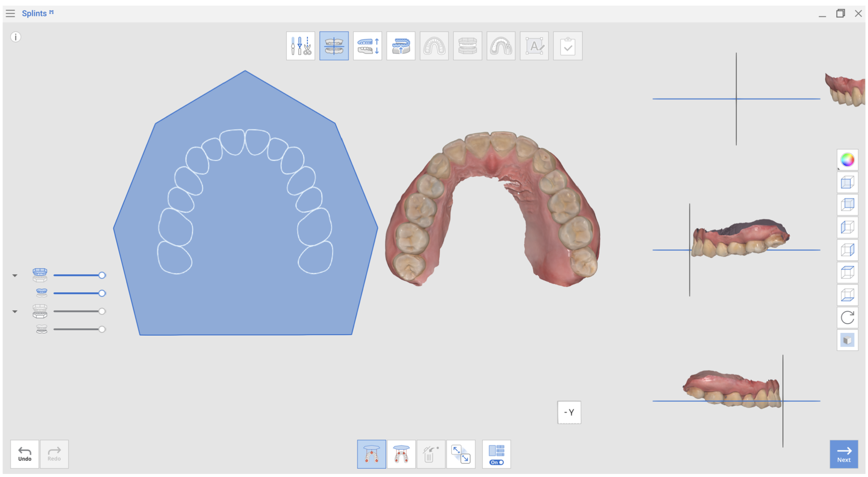868x477 pixels.
Task: Turn off the On toggle switch
Action: click(497, 462)
